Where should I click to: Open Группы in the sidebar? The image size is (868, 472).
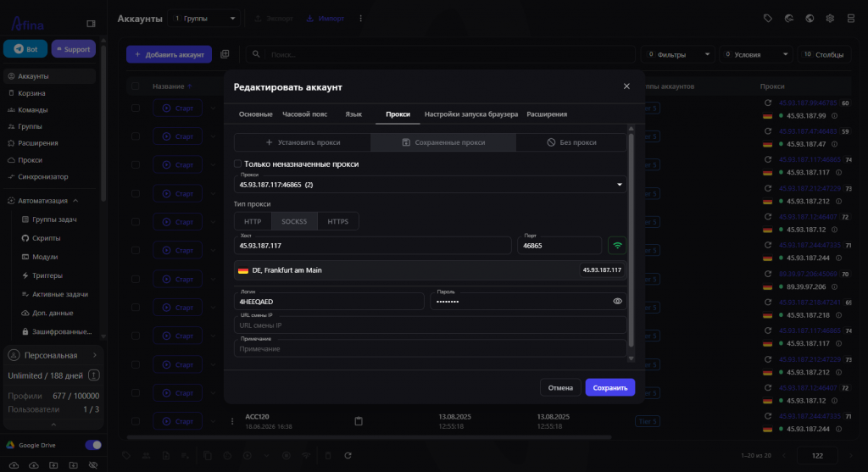tap(30, 126)
